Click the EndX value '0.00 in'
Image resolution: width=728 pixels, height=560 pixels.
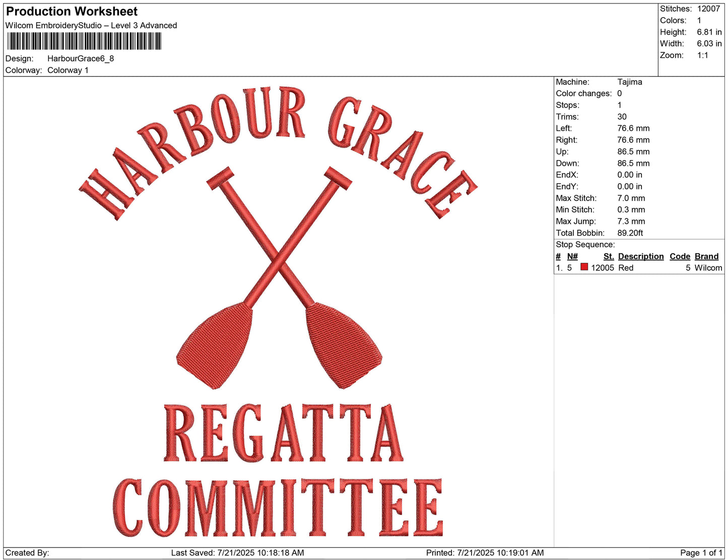point(630,174)
